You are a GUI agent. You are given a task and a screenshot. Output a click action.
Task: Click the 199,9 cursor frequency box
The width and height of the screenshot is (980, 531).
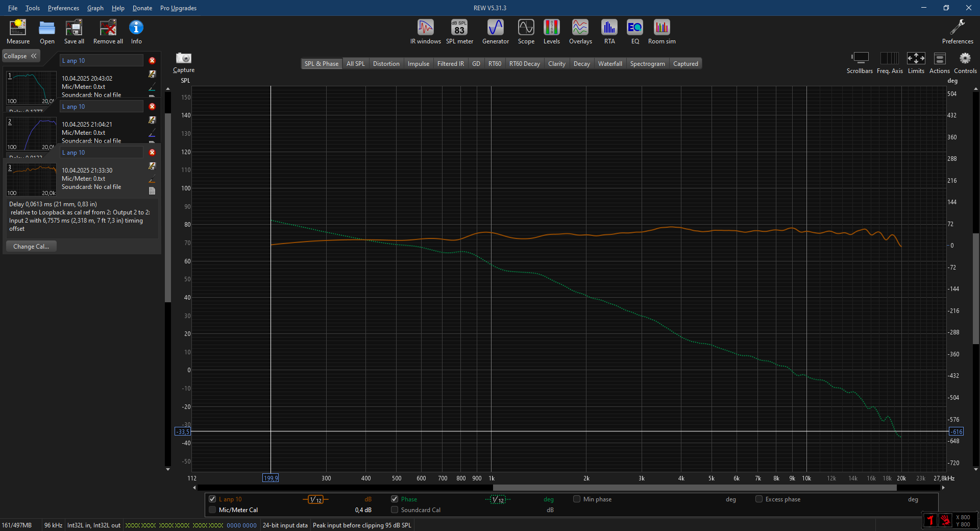[x=271, y=478]
